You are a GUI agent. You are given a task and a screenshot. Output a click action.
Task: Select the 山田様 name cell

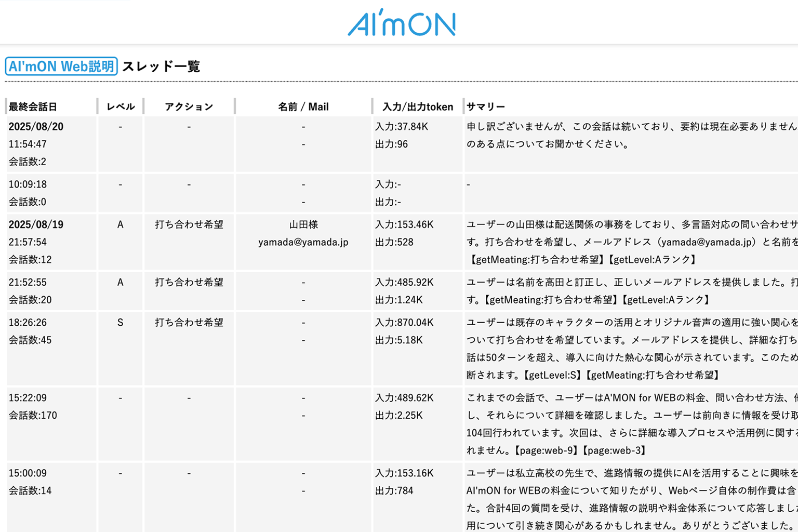coord(303,224)
